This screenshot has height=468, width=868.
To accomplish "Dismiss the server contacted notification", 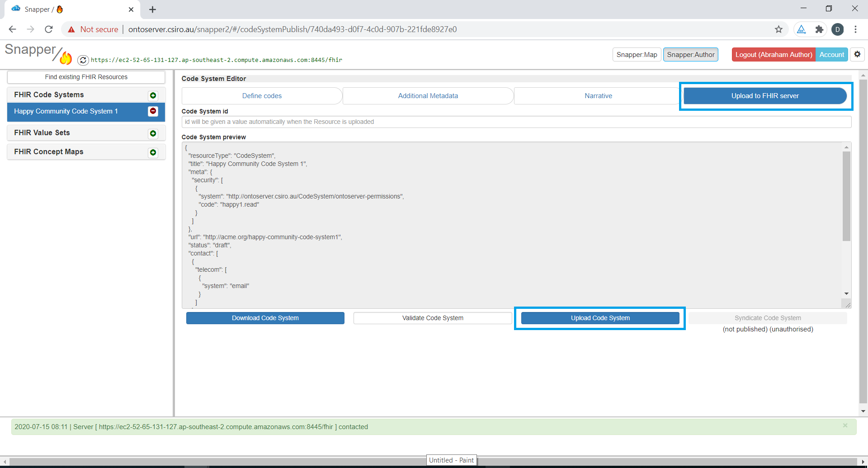I will [x=845, y=425].
